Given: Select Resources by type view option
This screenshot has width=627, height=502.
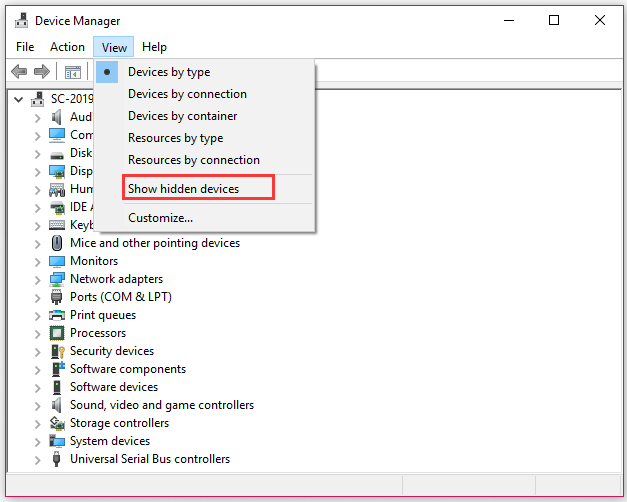Looking at the screenshot, I should point(204,138).
